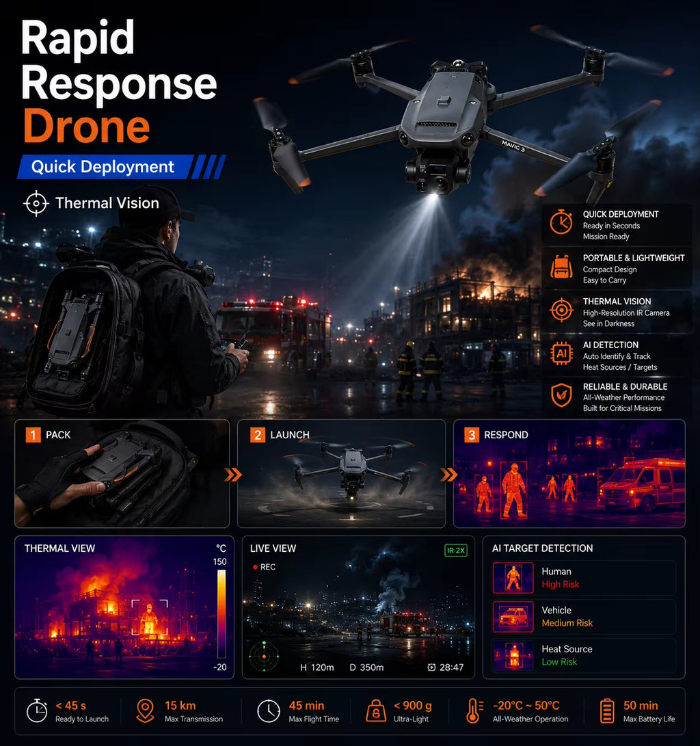Screen dimensions: 700x746
Task: Open the step 1 PACK panel
Action: pos(122,474)
